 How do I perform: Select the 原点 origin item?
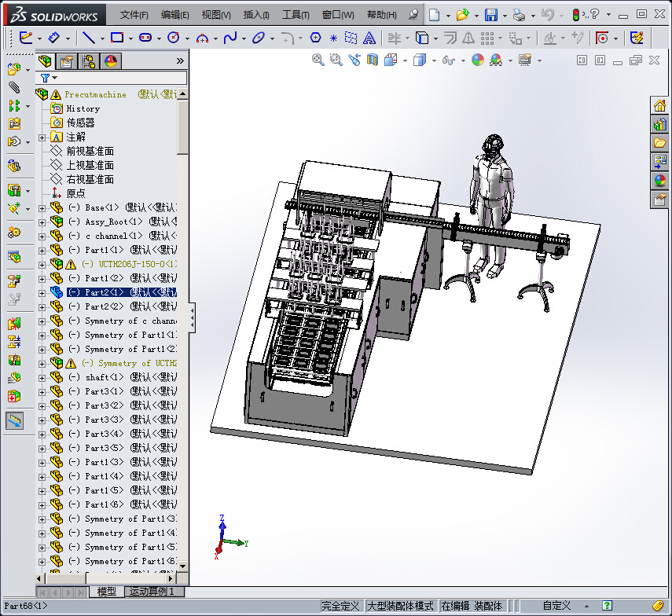(76, 193)
